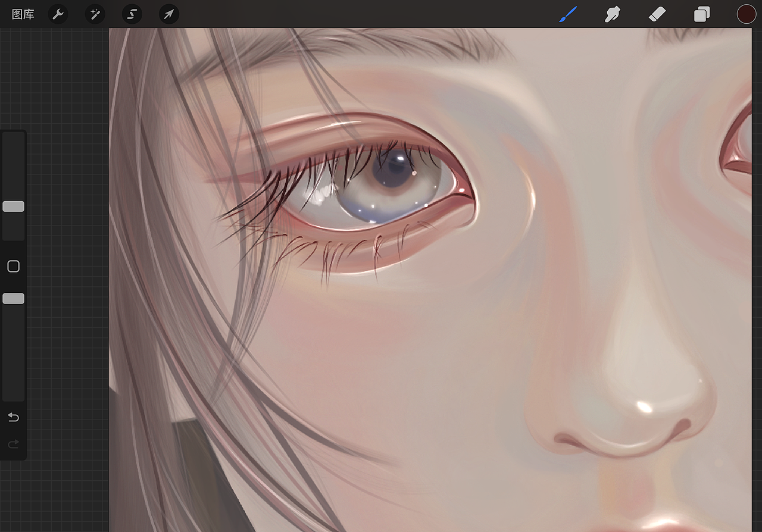This screenshot has width=762, height=532.
Task: Open the Adjustments magic wand menu
Action: point(95,14)
